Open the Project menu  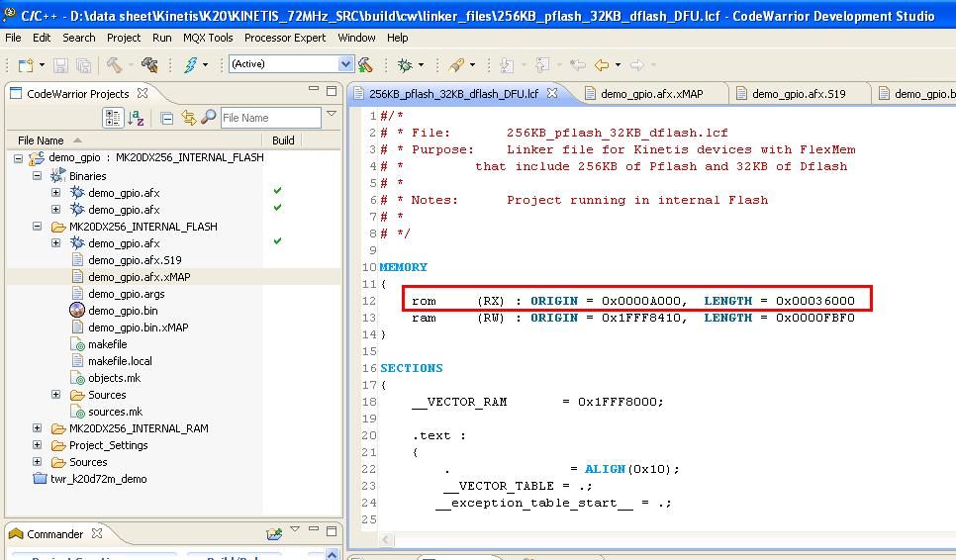tap(124, 38)
